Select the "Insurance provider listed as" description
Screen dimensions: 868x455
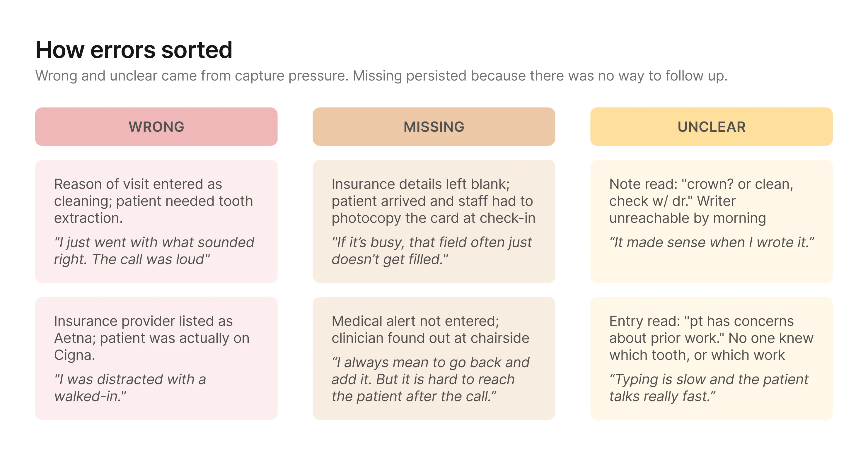pyautogui.click(x=152, y=338)
